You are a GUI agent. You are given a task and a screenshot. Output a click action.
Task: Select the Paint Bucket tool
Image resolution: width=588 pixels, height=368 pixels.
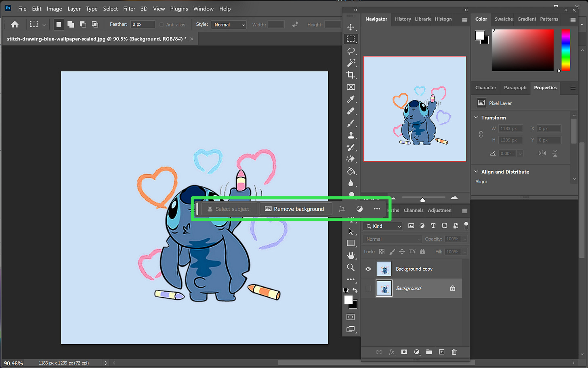(351, 171)
